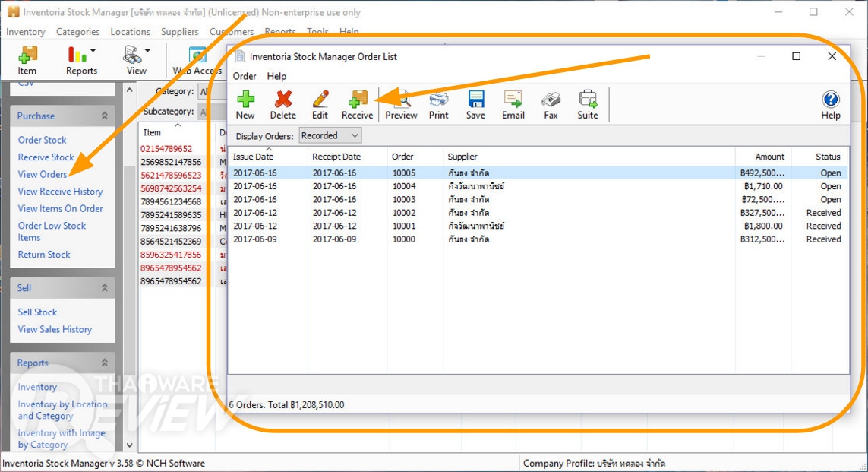Click the Order Stock link in sidebar
The width and height of the screenshot is (868, 472).
(42, 140)
